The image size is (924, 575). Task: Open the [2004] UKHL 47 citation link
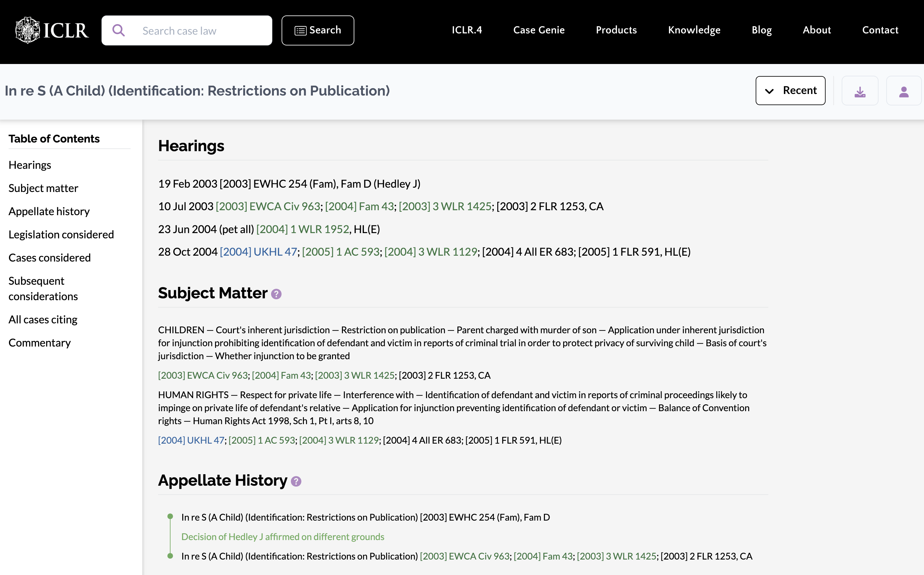coord(258,251)
